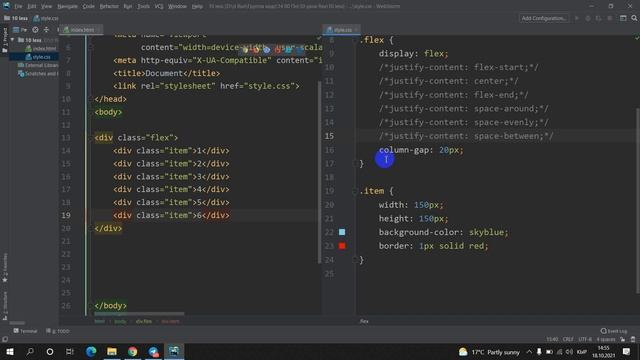
Task: Open Google Chrome from the taskbar
Action: tap(133, 351)
